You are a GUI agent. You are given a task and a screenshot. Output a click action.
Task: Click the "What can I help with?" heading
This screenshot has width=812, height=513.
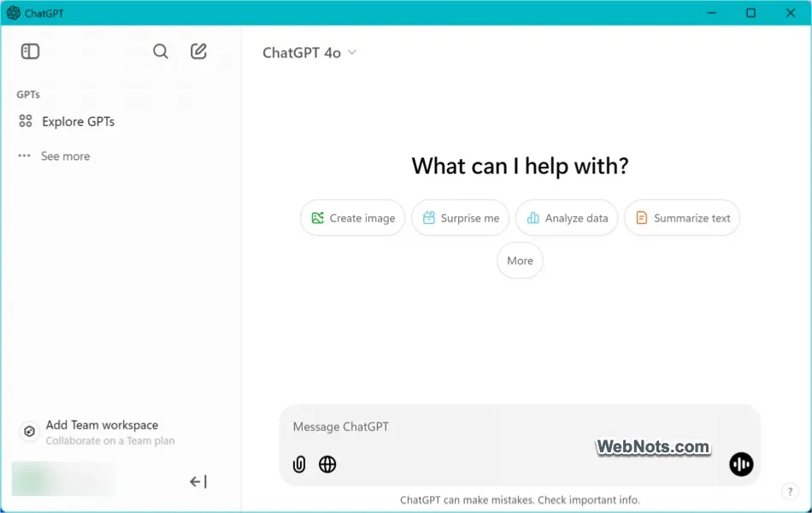pyautogui.click(x=520, y=167)
